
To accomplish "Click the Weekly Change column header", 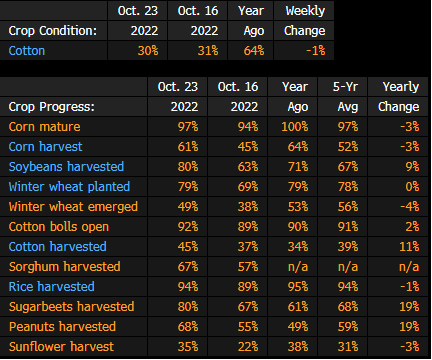I will coord(305,21).
